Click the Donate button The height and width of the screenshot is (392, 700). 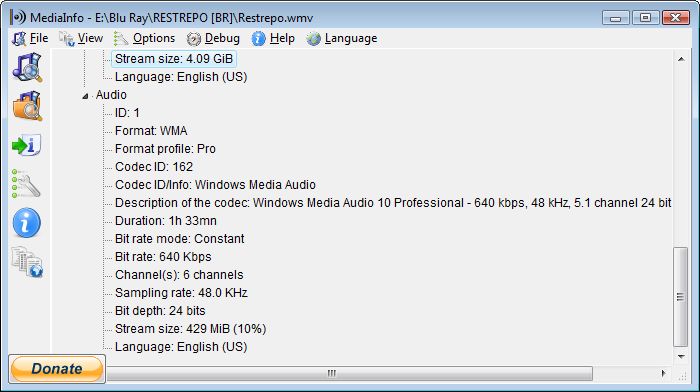[x=57, y=369]
